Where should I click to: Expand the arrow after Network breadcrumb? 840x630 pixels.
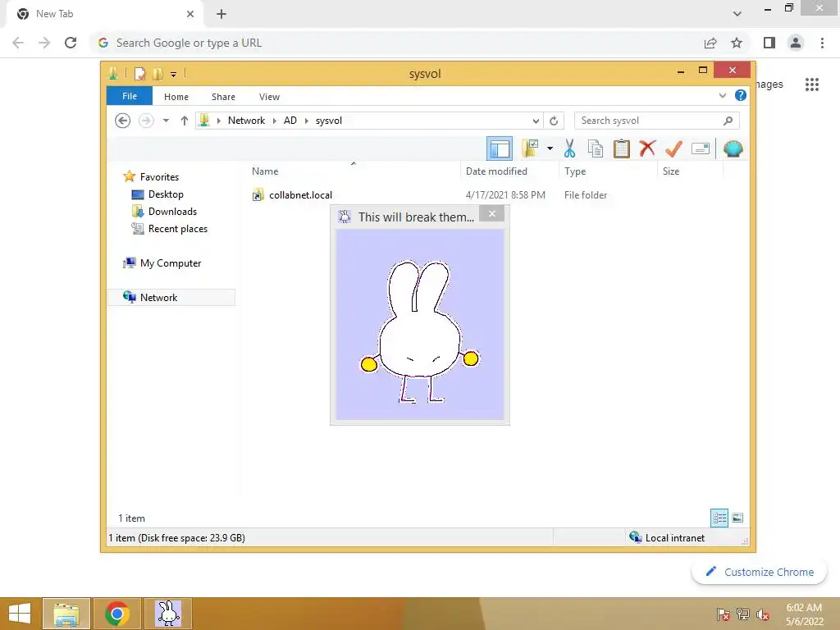pos(274,121)
